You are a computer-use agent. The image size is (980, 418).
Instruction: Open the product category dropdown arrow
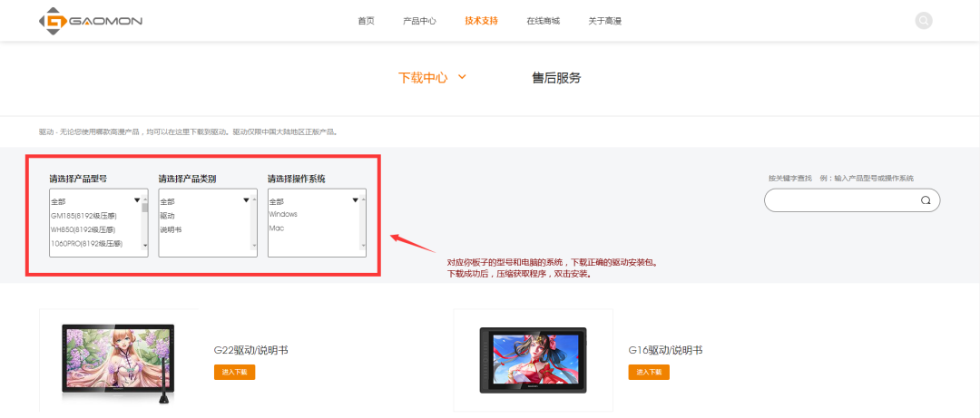click(x=246, y=200)
